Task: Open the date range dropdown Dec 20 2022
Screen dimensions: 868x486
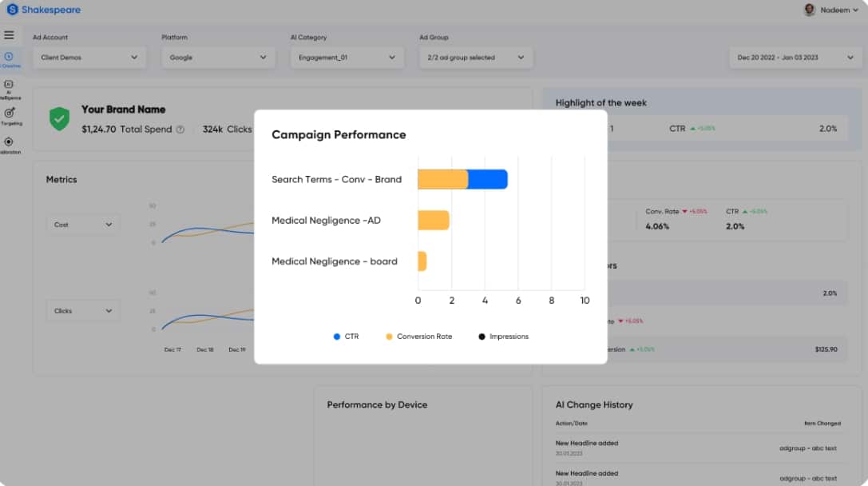Action: tap(795, 57)
